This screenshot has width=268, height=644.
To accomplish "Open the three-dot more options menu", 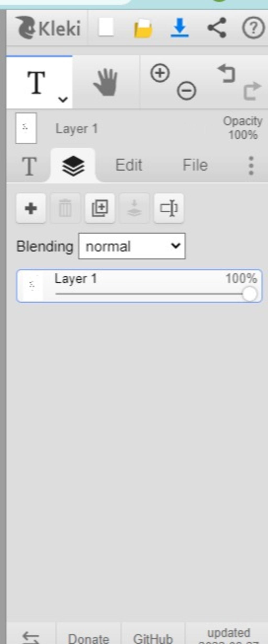I will pos(251,165).
